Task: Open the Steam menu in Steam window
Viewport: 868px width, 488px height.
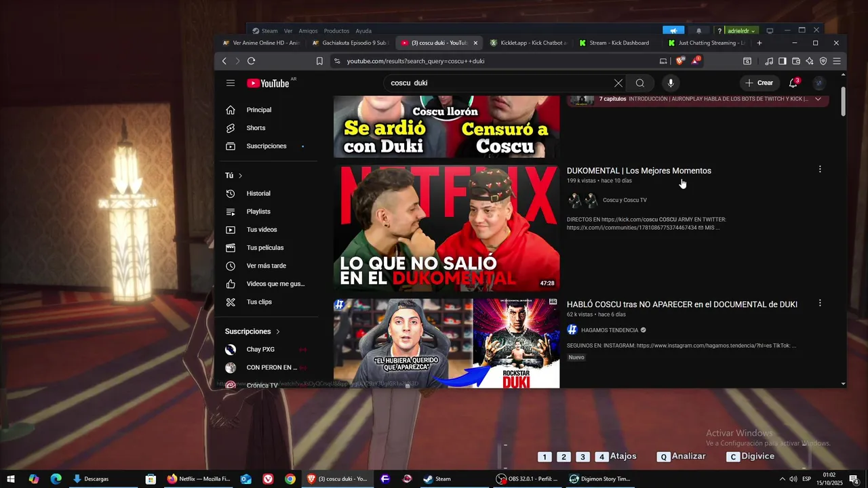Action: click(270, 31)
